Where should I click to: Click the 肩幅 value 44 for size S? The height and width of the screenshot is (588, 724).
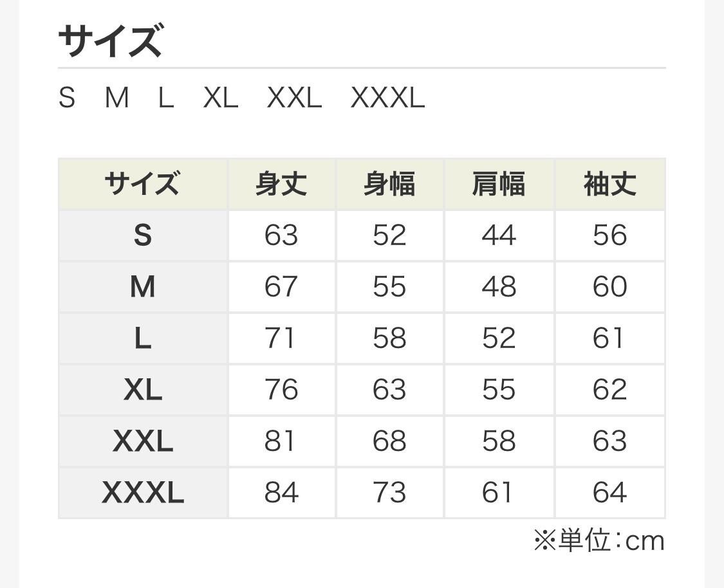coord(499,235)
